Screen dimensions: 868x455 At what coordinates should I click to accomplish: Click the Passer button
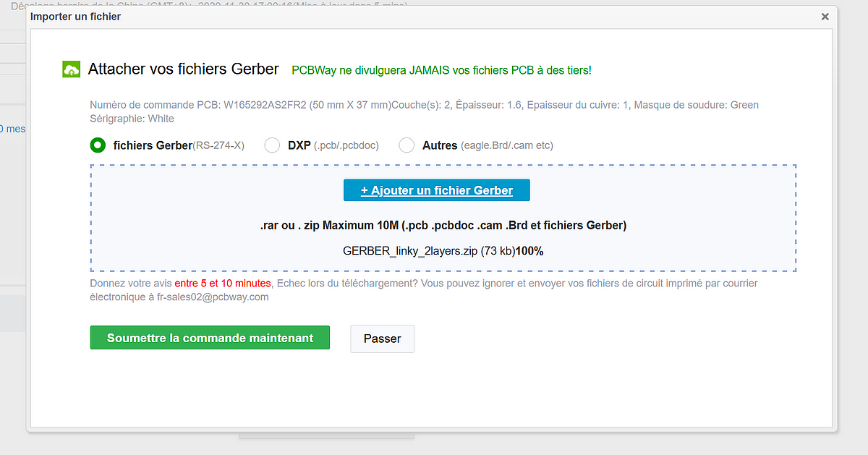click(382, 339)
